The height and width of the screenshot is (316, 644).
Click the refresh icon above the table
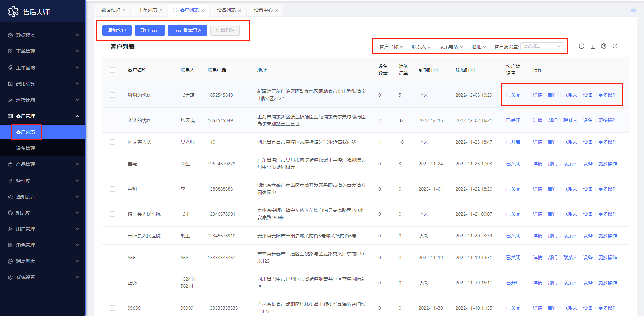(581, 46)
